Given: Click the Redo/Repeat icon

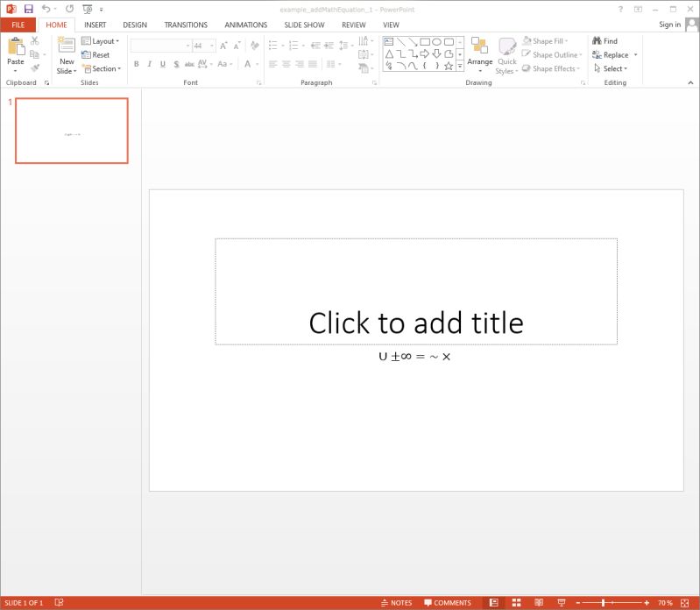Looking at the screenshot, I should [x=69, y=9].
